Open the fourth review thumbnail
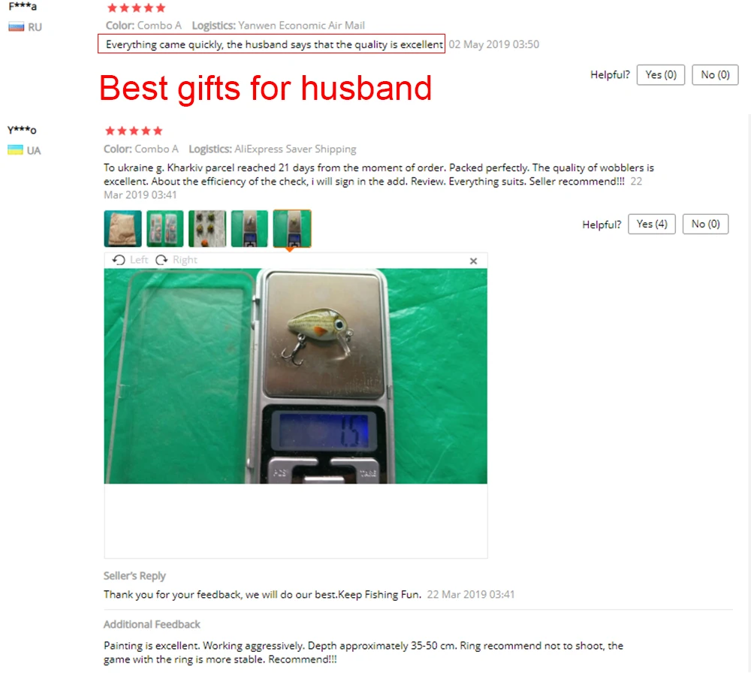751x700 pixels. click(x=249, y=228)
